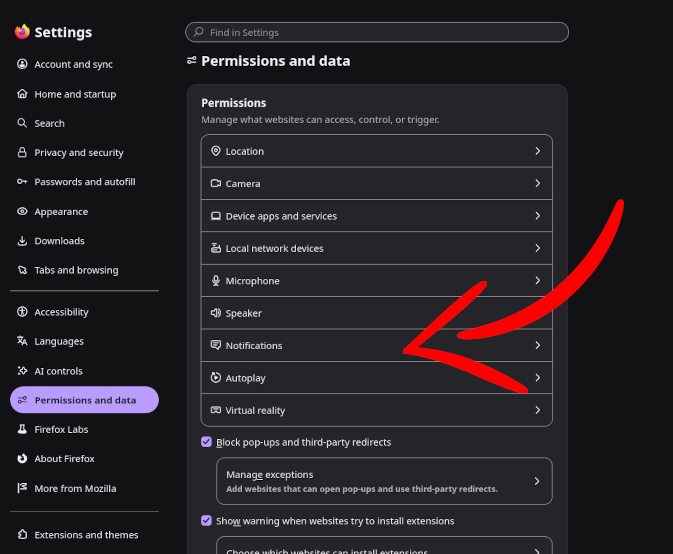Click the Search label in sidebar

(x=49, y=124)
